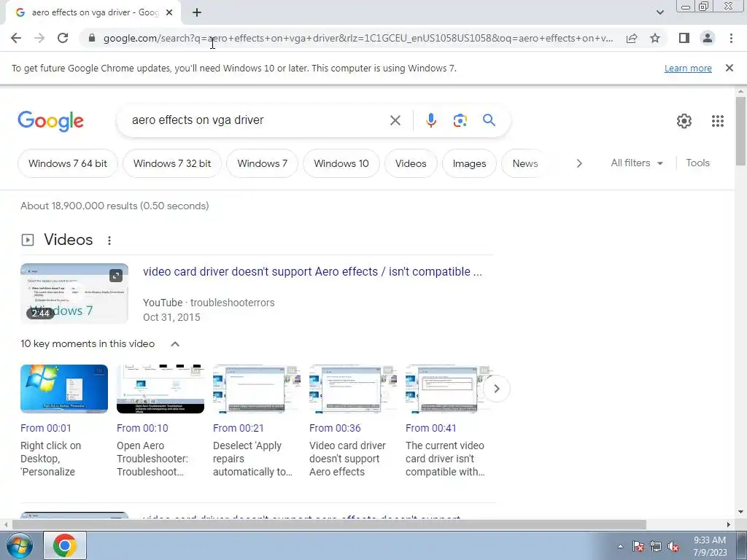Click the vertical scrollbar thumb
Screen dimensions: 747x560
(x=740, y=131)
